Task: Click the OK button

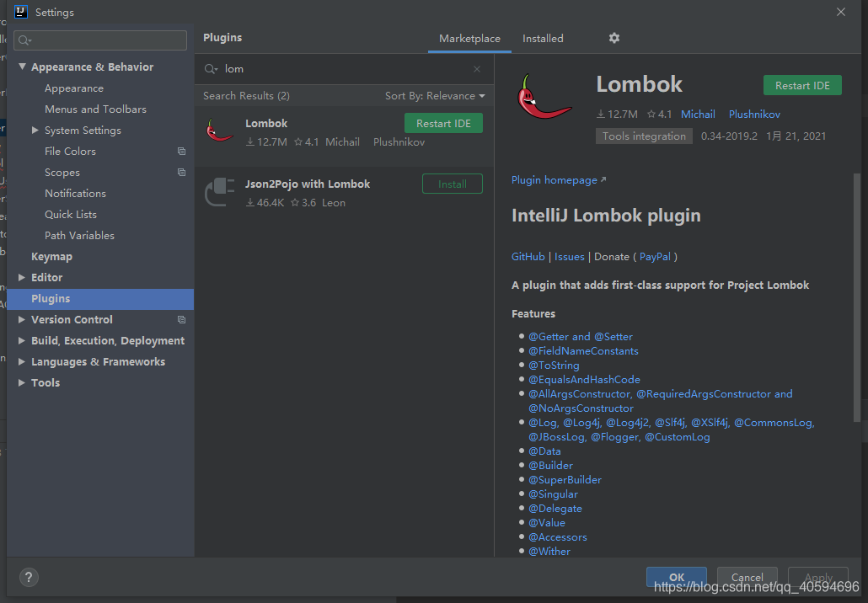Action: pyautogui.click(x=677, y=577)
